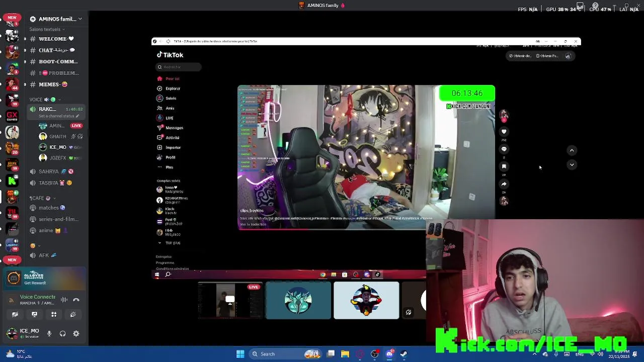
Task: Deafen audio with headphones icon
Action: [62, 333]
